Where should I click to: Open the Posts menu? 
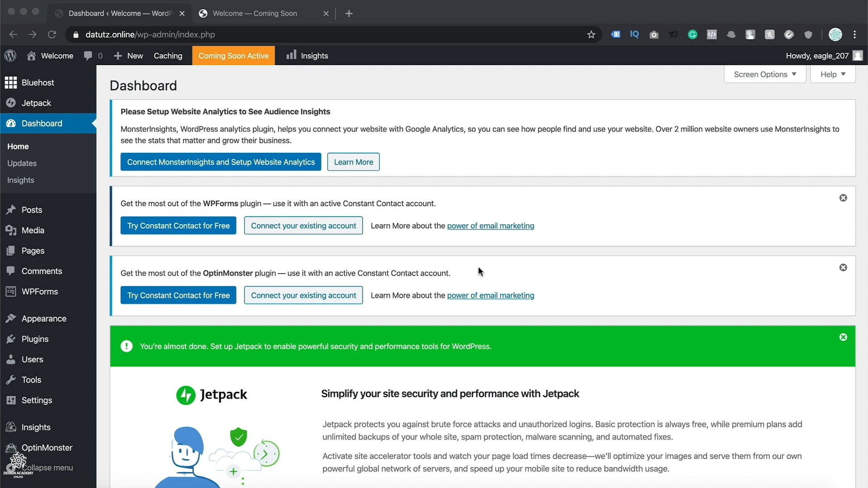click(x=48, y=210)
